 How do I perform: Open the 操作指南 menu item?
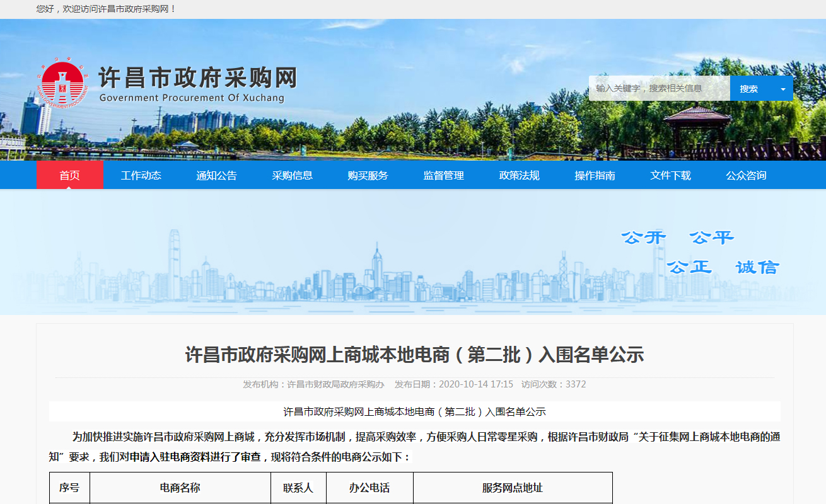tap(595, 176)
